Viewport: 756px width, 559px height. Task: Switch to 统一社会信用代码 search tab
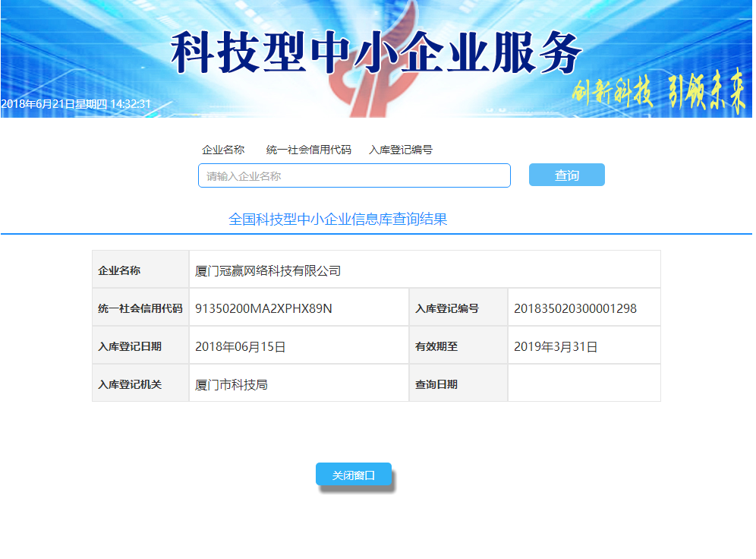309,150
